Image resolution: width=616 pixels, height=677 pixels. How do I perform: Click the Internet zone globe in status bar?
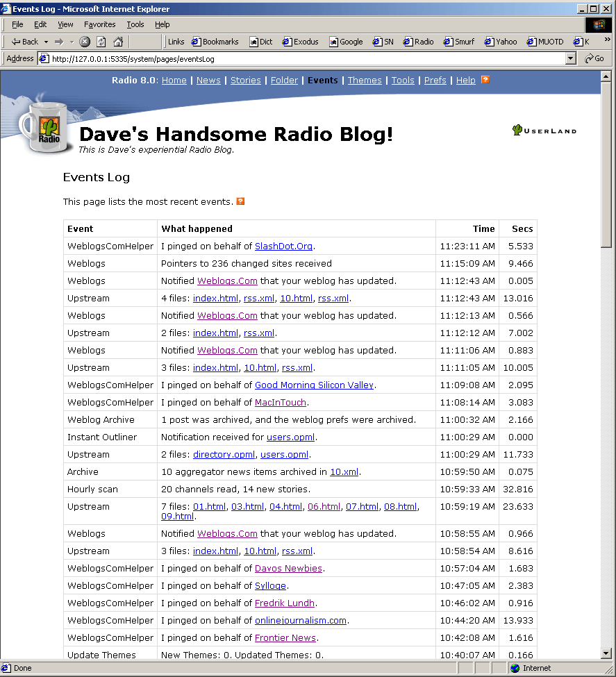point(515,668)
